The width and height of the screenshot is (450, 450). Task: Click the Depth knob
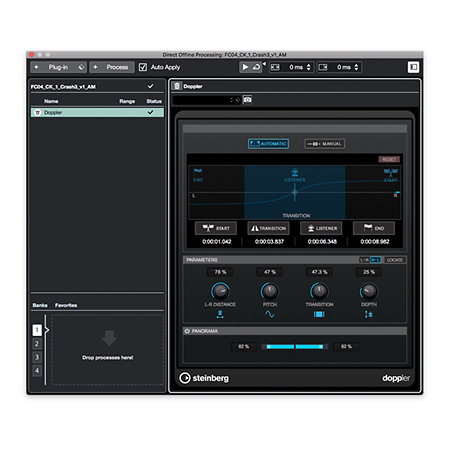(x=369, y=291)
